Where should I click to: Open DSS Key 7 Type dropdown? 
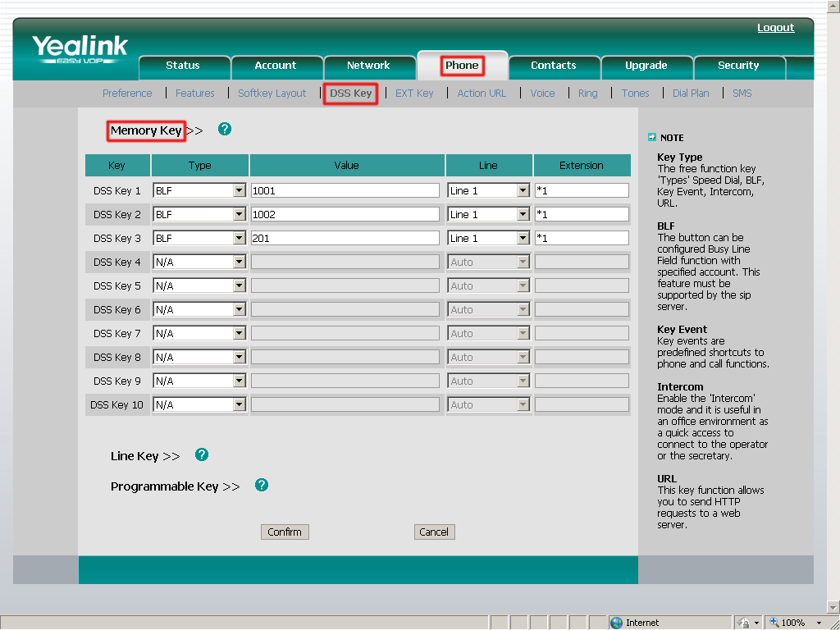click(199, 333)
